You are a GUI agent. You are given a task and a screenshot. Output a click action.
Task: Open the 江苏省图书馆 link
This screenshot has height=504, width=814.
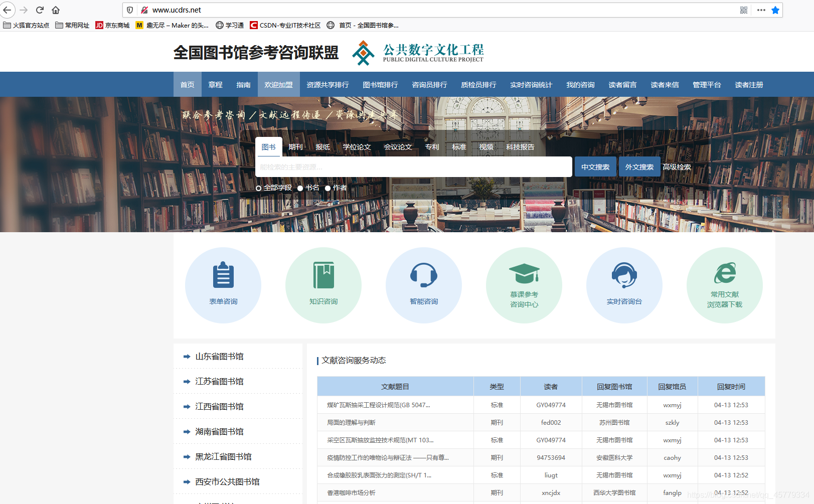[219, 382]
